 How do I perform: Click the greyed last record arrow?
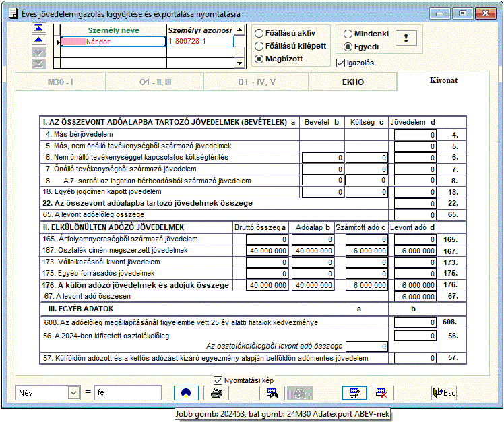pos(39,64)
